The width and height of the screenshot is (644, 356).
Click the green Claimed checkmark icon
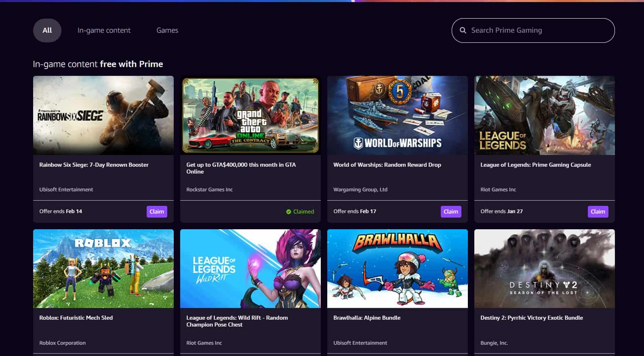point(288,212)
